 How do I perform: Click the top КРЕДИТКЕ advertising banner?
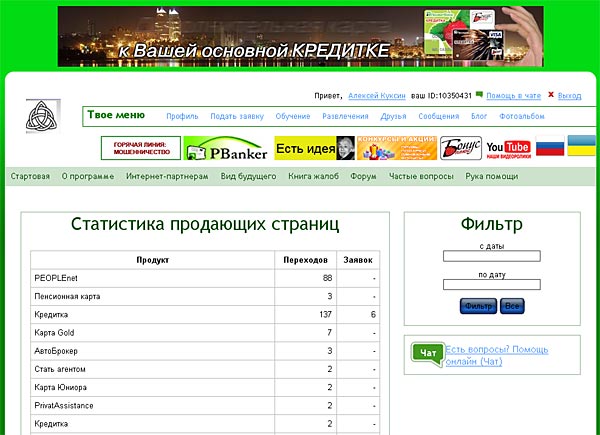coord(300,36)
